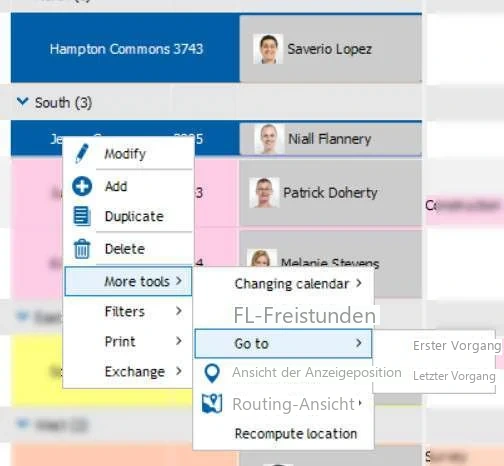The image size is (504, 466).
Task: Click the blue plus Add icon
Action: (82, 186)
